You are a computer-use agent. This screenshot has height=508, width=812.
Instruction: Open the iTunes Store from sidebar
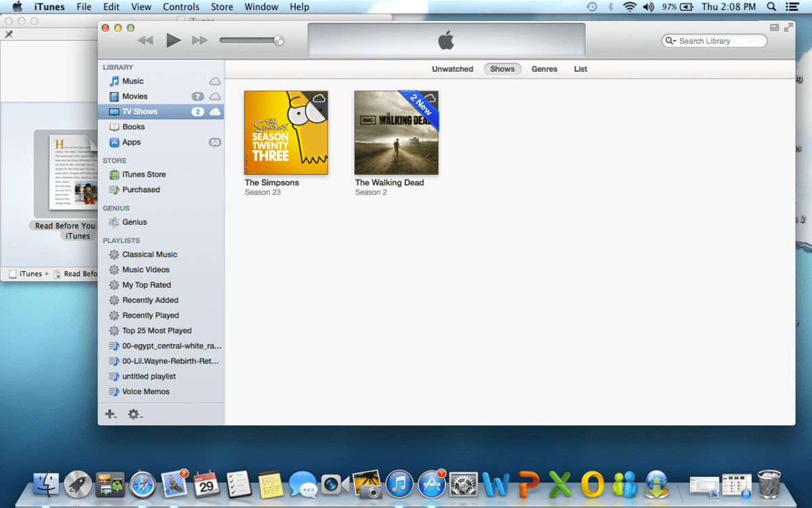[143, 174]
